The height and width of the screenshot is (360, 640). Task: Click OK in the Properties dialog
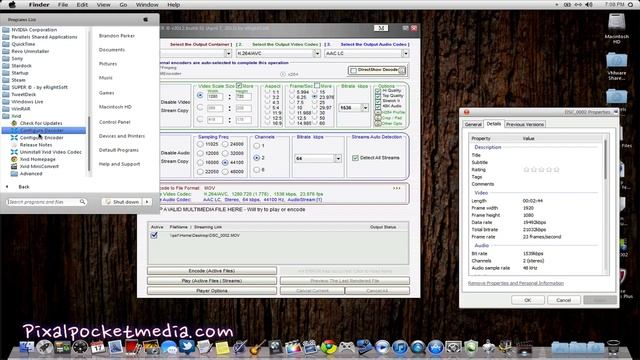pyautogui.click(x=527, y=300)
